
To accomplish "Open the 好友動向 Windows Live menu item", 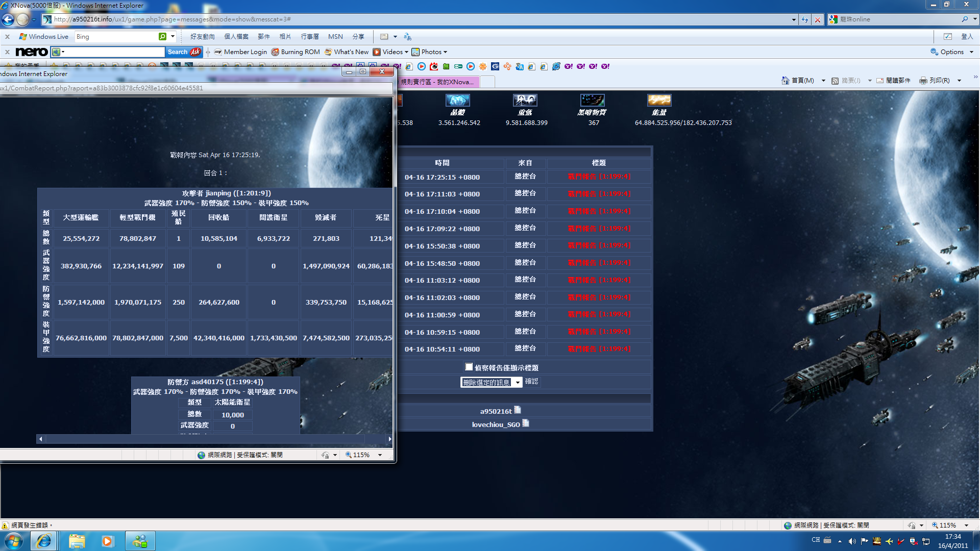I will pos(202,37).
